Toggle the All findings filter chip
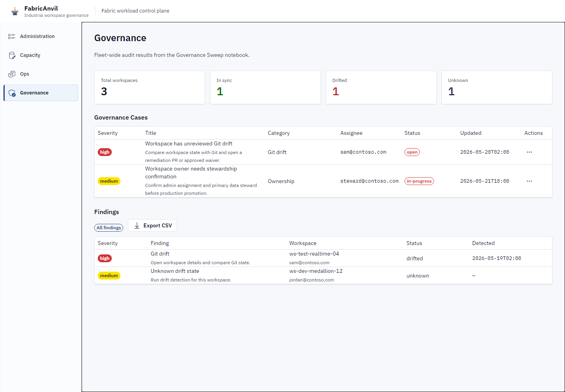This screenshot has width=565, height=392. coord(109,228)
